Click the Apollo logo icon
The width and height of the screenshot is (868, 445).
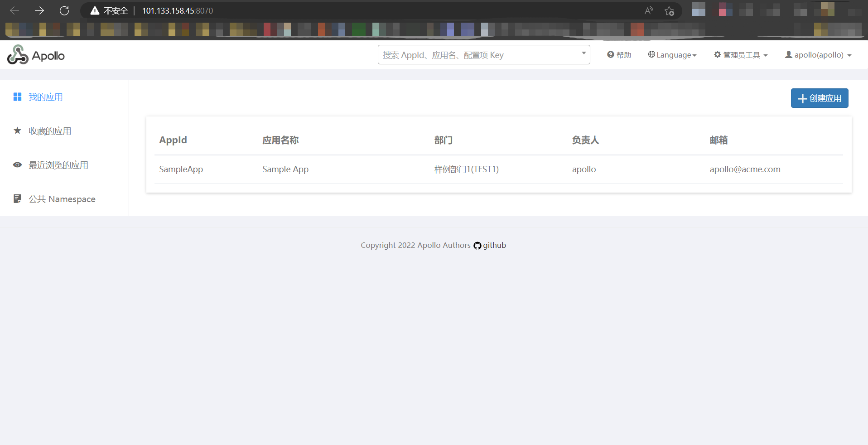click(x=18, y=55)
